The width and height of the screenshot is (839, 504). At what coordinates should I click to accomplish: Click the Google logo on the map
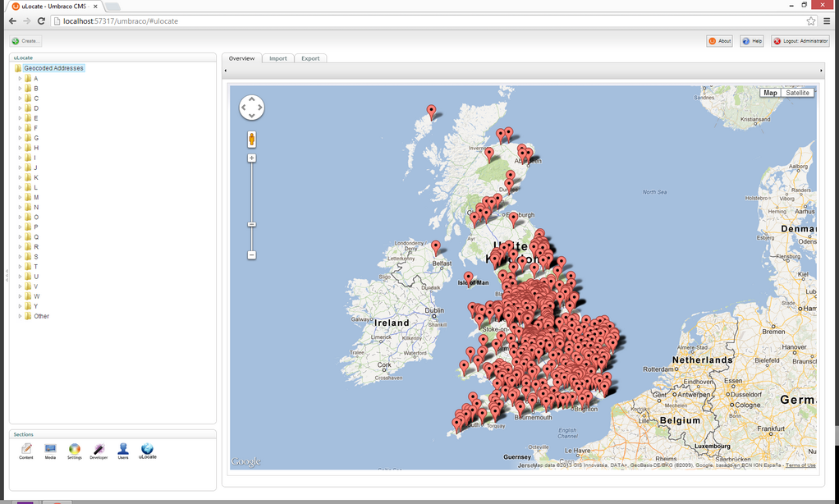point(246,461)
